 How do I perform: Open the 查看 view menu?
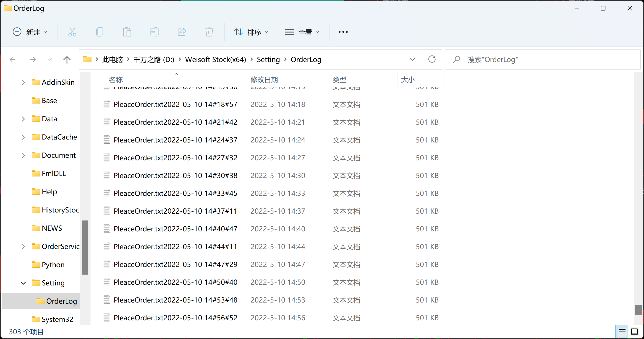[x=302, y=32]
